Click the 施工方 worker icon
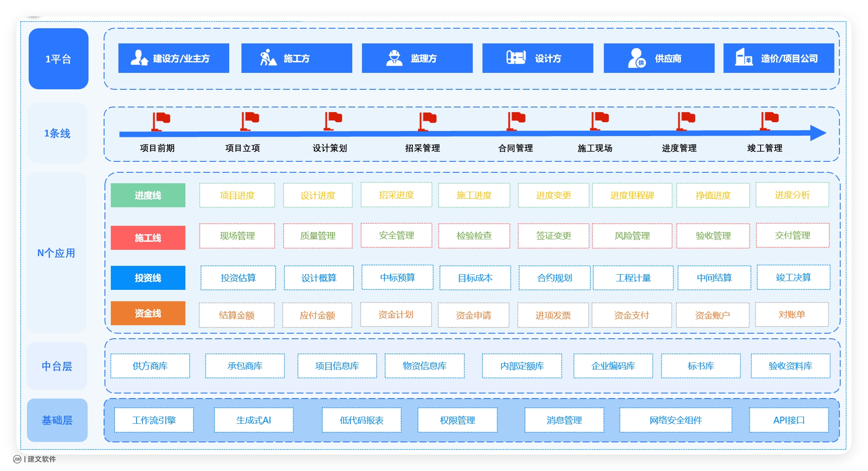Image resolution: width=868 pixels, height=471 pixels. coord(268,58)
